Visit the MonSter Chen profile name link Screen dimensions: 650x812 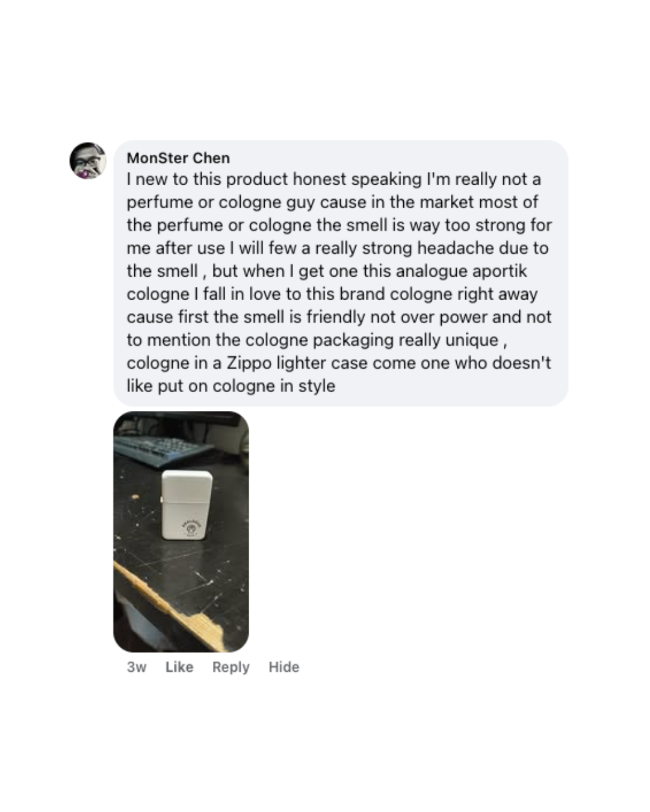coord(178,158)
